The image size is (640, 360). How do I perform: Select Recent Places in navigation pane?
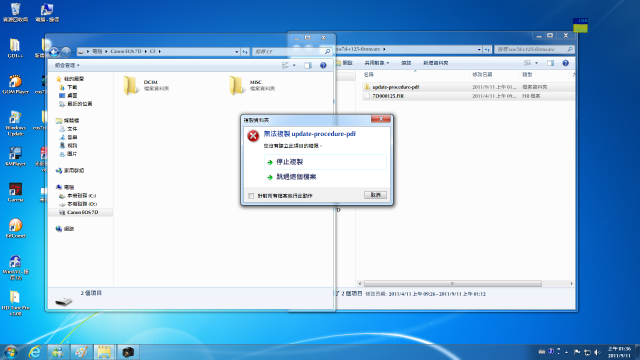point(76,104)
